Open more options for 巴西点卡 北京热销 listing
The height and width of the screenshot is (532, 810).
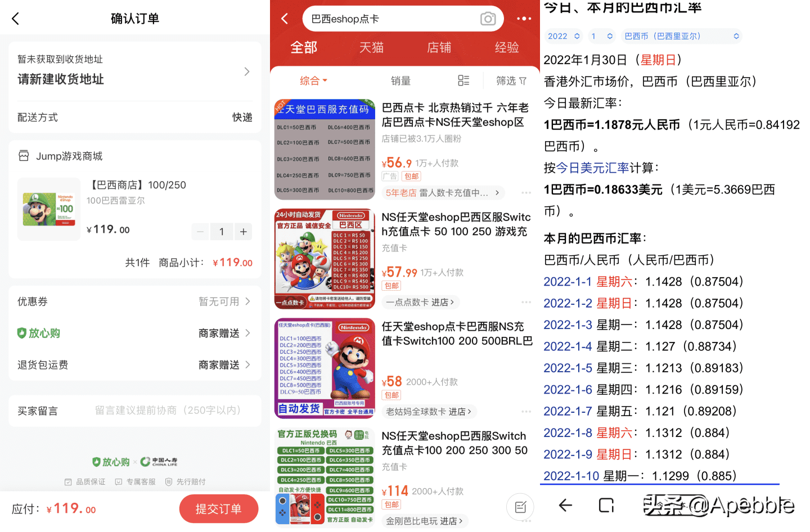[x=526, y=192]
